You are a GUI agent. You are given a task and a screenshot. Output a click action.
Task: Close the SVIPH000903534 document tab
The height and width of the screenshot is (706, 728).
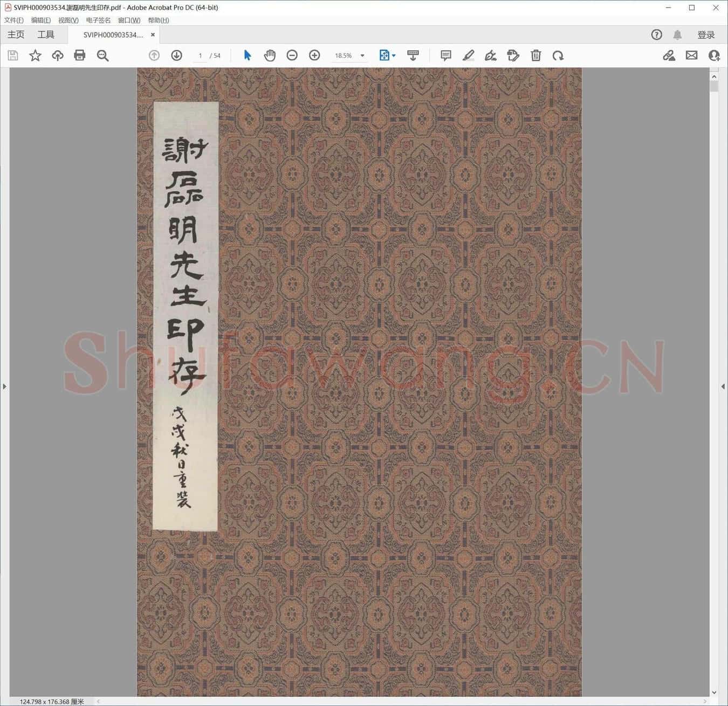click(153, 34)
